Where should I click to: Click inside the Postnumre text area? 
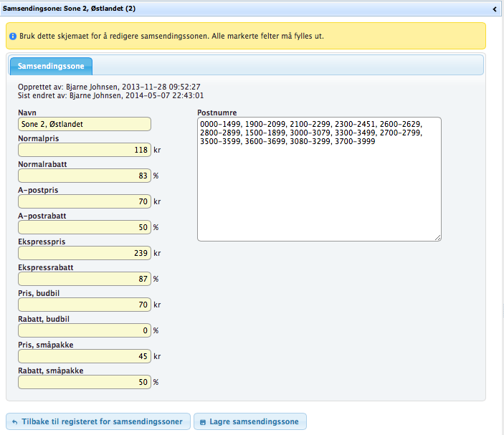pyautogui.click(x=319, y=186)
